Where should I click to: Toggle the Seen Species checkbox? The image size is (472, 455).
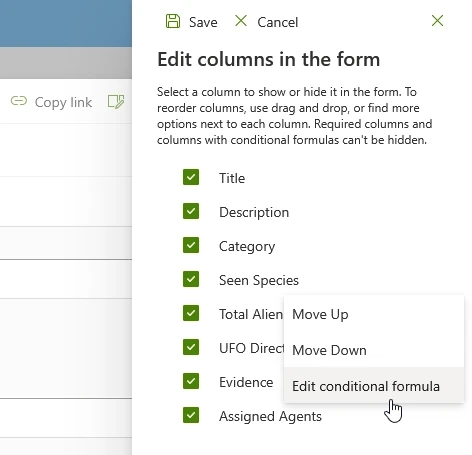(x=191, y=279)
